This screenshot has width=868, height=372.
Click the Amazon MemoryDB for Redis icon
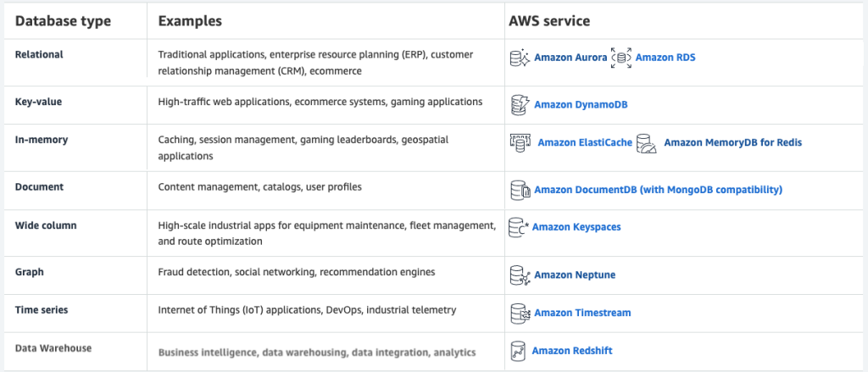click(x=647, y=143)
